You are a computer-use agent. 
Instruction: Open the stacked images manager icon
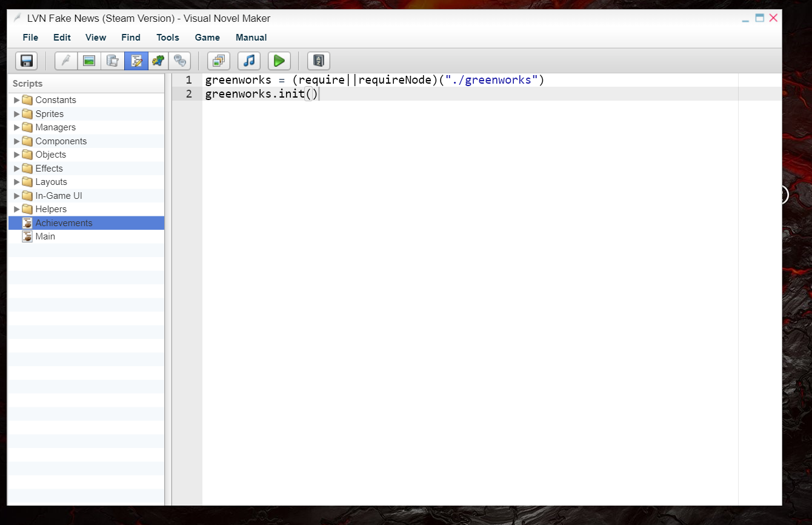coord(219,61)
